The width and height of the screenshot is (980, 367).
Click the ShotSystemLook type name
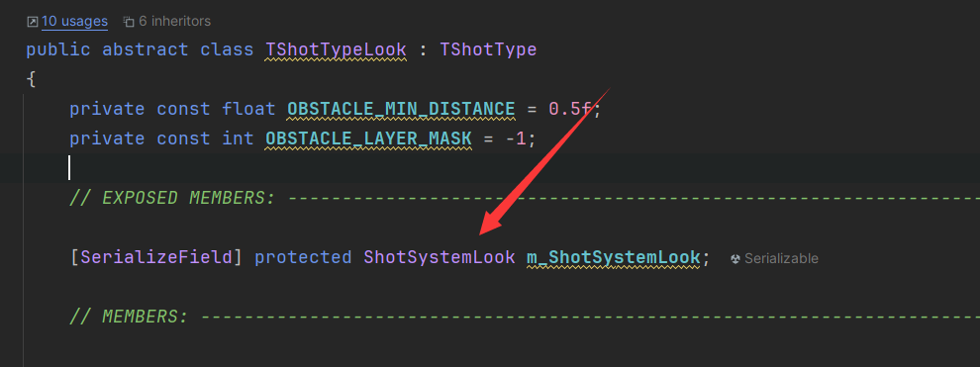click(x=440, y=257)
